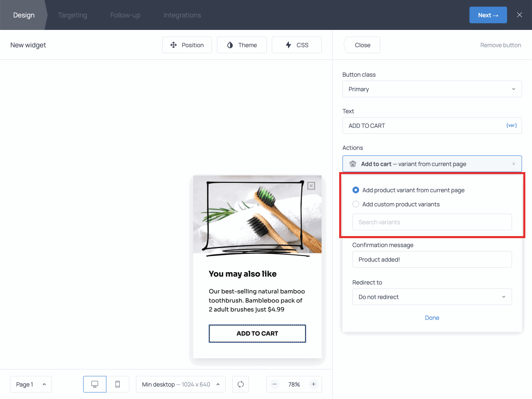Close the widget popup preview X icon
This screenshot has height=399, width=532.
[311, 186]
